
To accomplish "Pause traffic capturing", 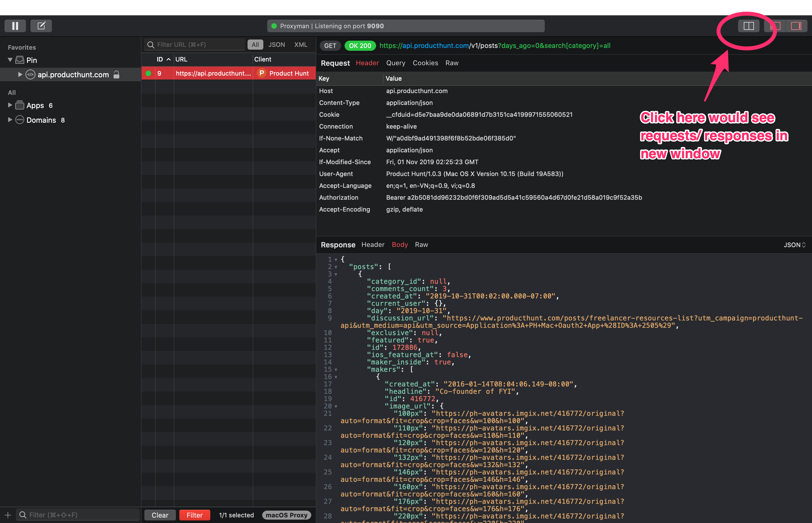I will (15, 26).
